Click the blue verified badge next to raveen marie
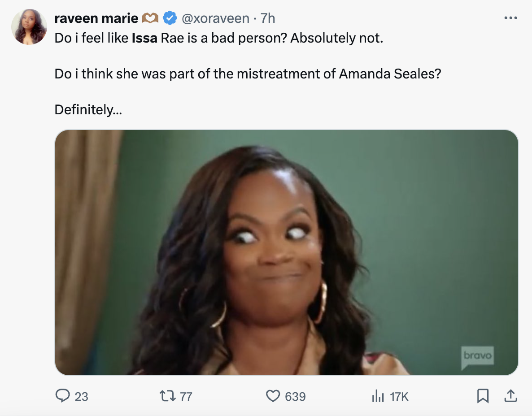Screen dimensions: 532x416 click(169, 18)
